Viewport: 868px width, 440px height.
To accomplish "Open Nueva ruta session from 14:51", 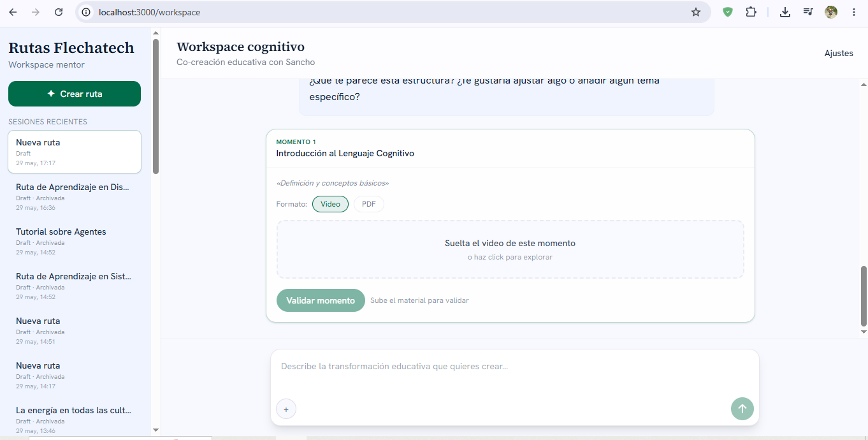I will coord(75,330).
